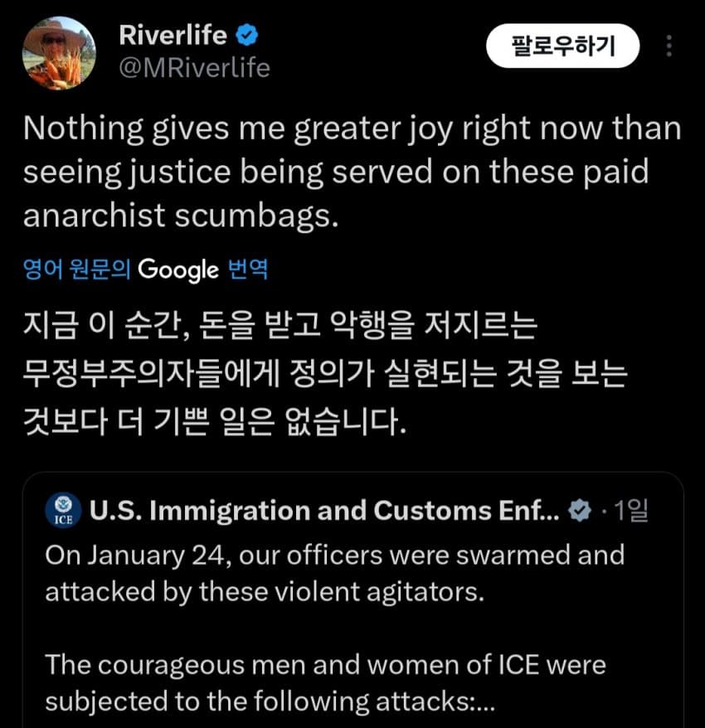
Task: Tap the 영어 원문의 translation source link
Action: (x=77, y=269)
